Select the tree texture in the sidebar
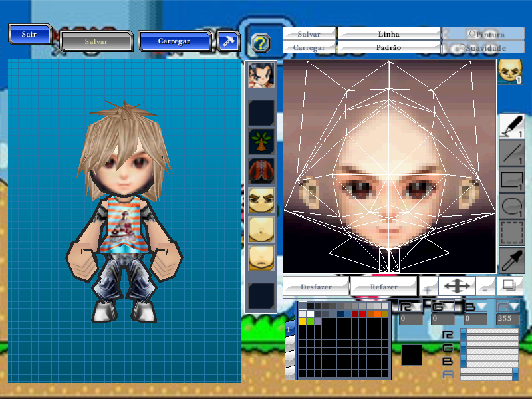 (261, 142)
